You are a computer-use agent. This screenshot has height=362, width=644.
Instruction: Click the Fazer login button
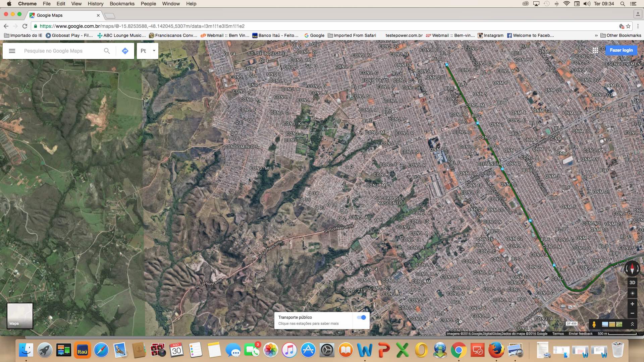click(x=621, y=50)
